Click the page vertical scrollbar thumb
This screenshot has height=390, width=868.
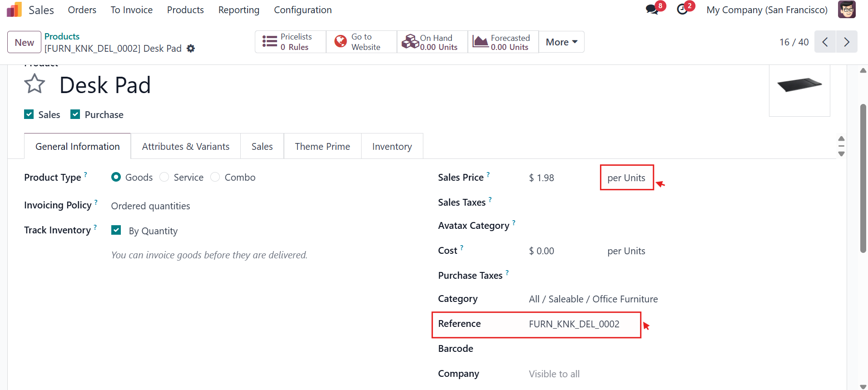pos(863,178)
